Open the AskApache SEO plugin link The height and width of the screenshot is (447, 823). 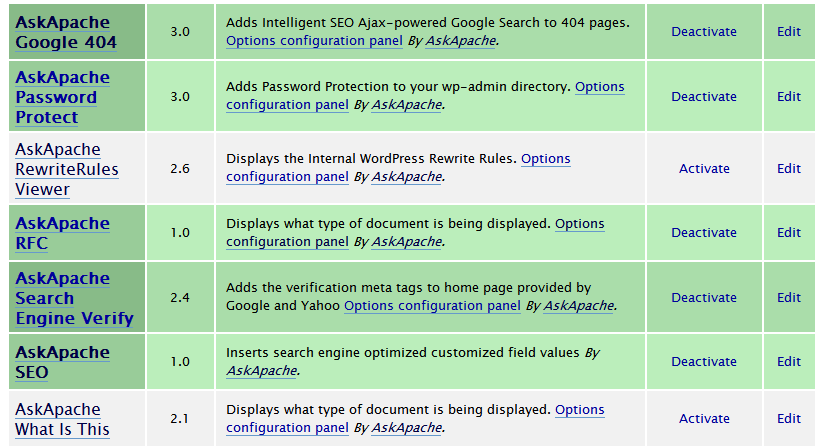(62, 362)
